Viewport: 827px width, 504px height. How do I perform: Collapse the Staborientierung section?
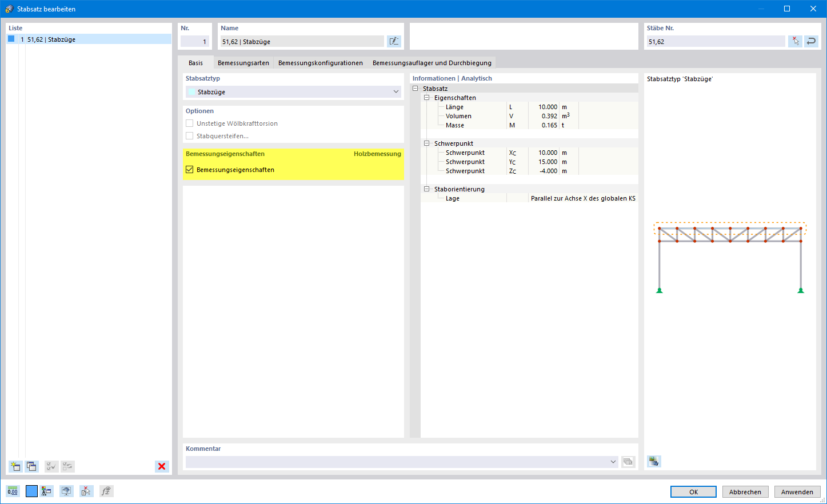point(427,189)
